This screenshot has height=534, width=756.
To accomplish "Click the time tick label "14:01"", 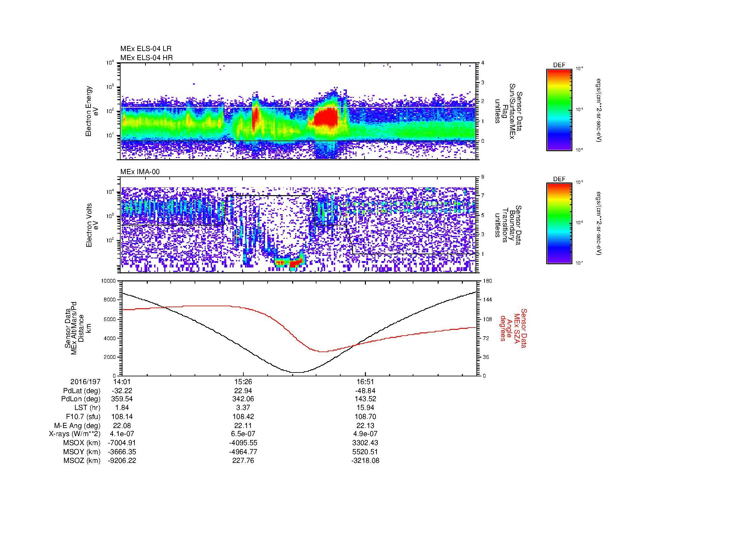I will click(122, 382).
